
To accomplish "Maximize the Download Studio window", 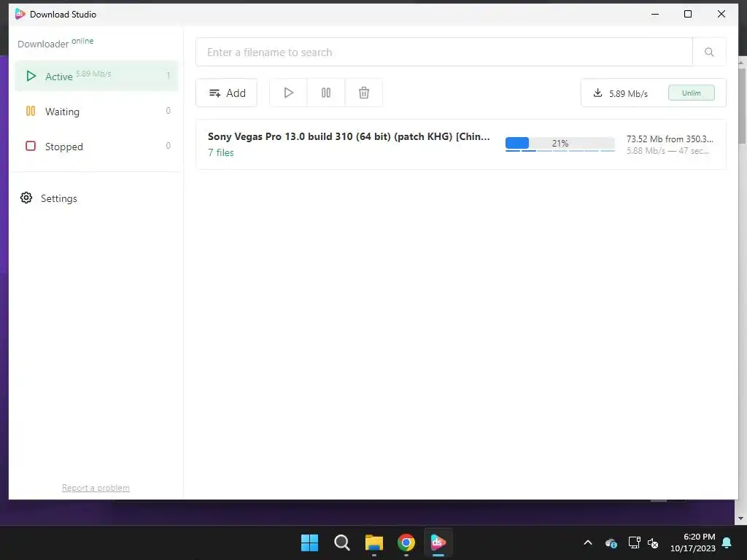I will click(x=687, y=14).
